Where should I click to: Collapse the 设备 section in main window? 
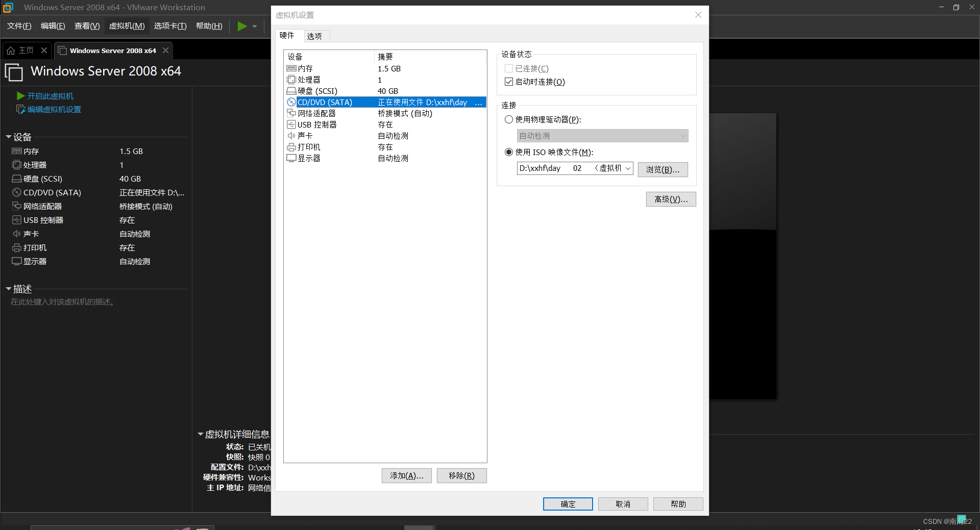click(9, 137)
